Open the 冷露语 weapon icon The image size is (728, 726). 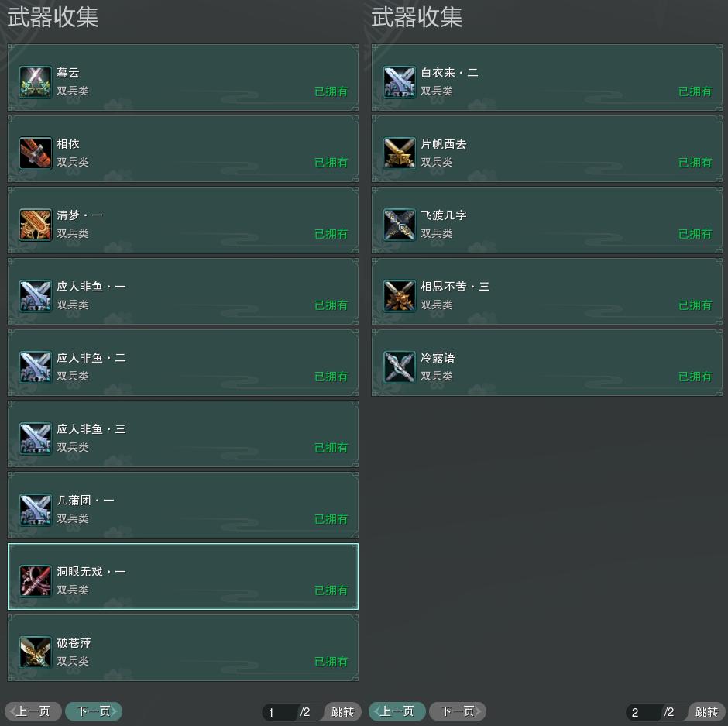point(400,367)
